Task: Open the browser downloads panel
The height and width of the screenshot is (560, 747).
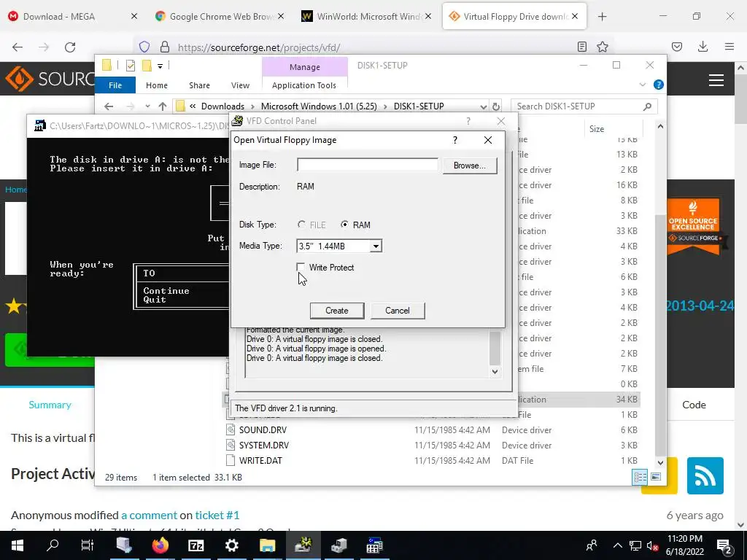Action: pyautogui.click(x=703, y=47)
